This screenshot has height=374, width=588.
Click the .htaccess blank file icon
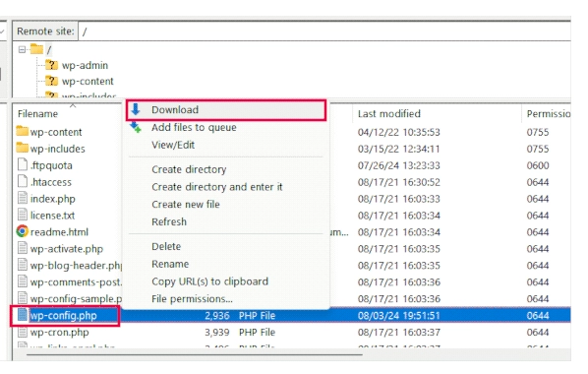(23, 181)
